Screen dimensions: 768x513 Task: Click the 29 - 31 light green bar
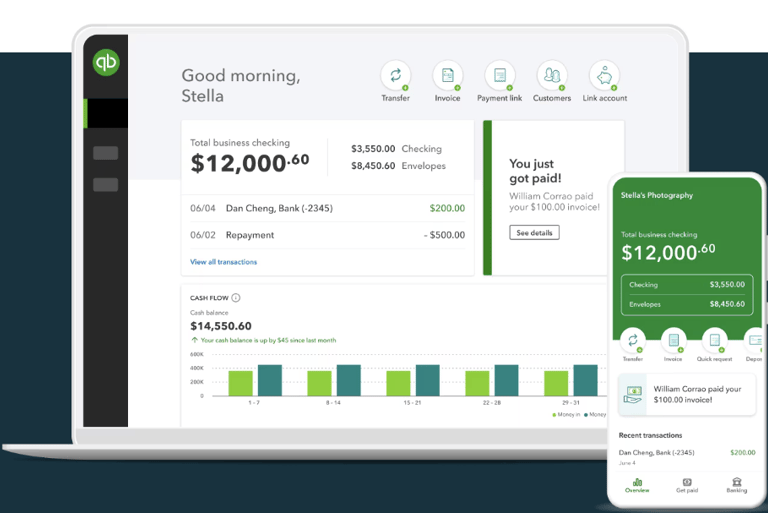(x=556, y=383)
